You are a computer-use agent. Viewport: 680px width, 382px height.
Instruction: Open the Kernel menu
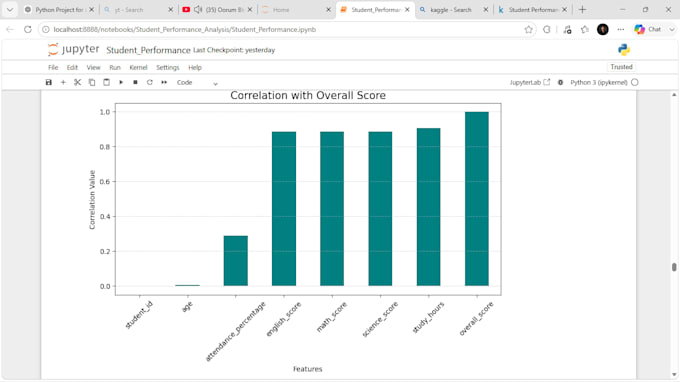(138, 68)
